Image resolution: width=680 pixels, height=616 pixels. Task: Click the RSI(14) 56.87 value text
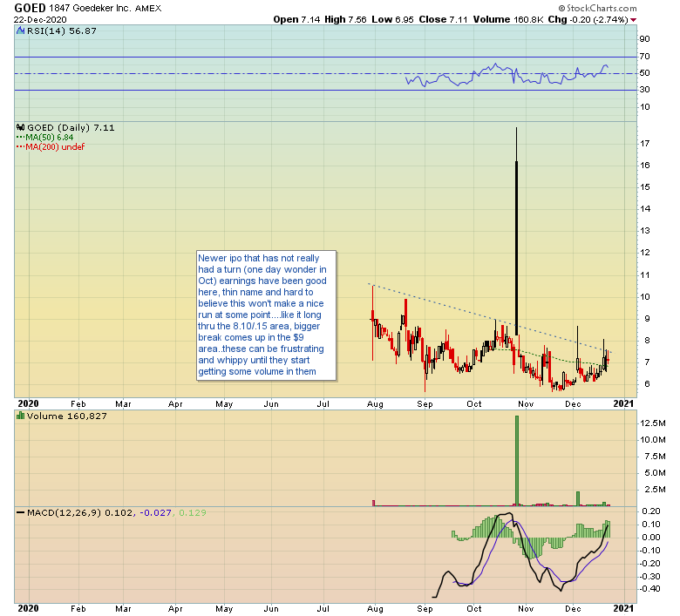click(62, 30)
